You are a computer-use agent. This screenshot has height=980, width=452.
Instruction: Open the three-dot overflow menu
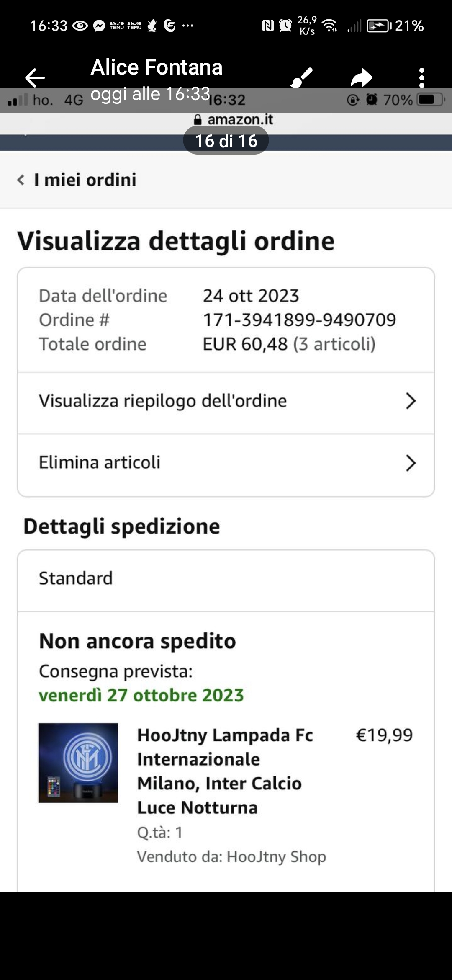coord(421,77)
